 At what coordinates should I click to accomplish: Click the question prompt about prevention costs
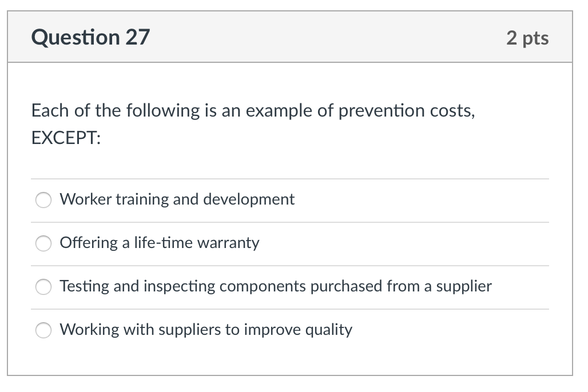tap(253, 110)
